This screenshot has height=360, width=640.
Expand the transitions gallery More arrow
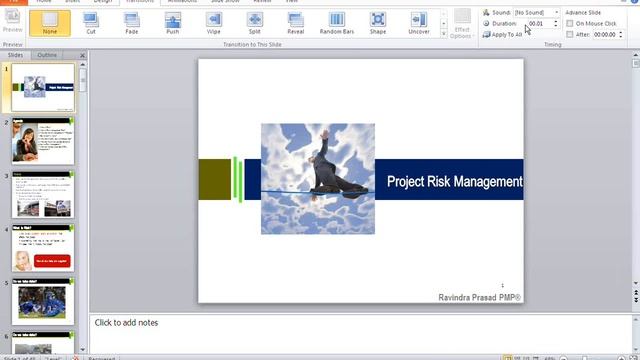[x=444, y=34]
